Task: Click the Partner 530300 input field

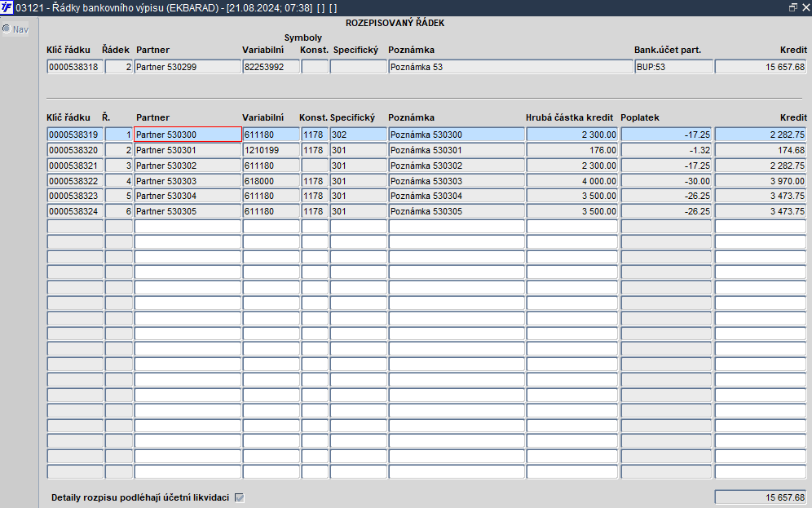Action: pyautogui.click(x=188, y=135)
